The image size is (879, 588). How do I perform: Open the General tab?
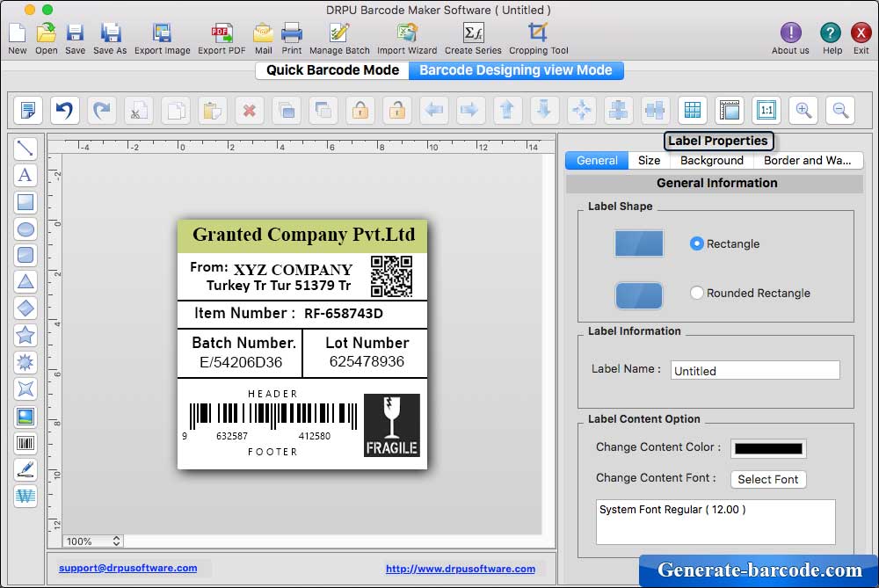pyautogui.click(x=597, y=160)
